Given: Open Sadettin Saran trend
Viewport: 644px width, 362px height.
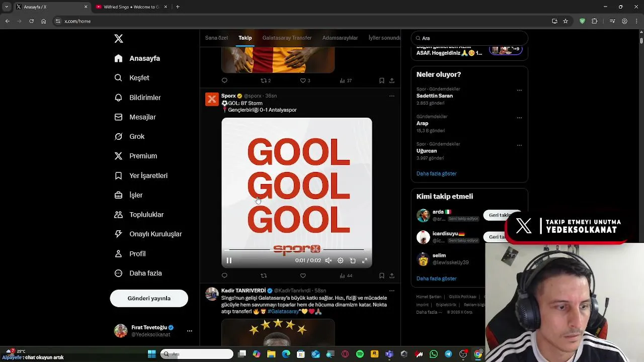Looking at the screenshot, I should point(435,96).
